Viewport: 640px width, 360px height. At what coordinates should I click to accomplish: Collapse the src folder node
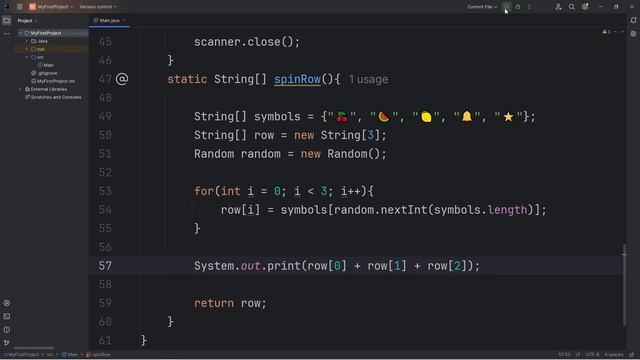27,57
